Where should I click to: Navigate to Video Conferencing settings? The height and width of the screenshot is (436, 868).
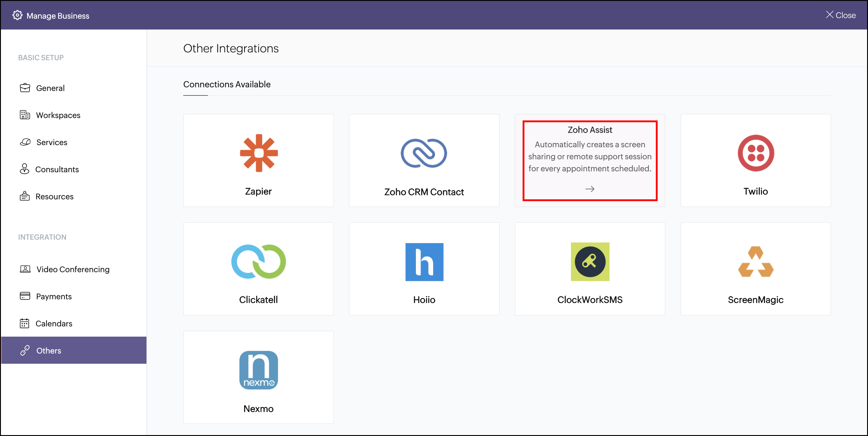72,269
